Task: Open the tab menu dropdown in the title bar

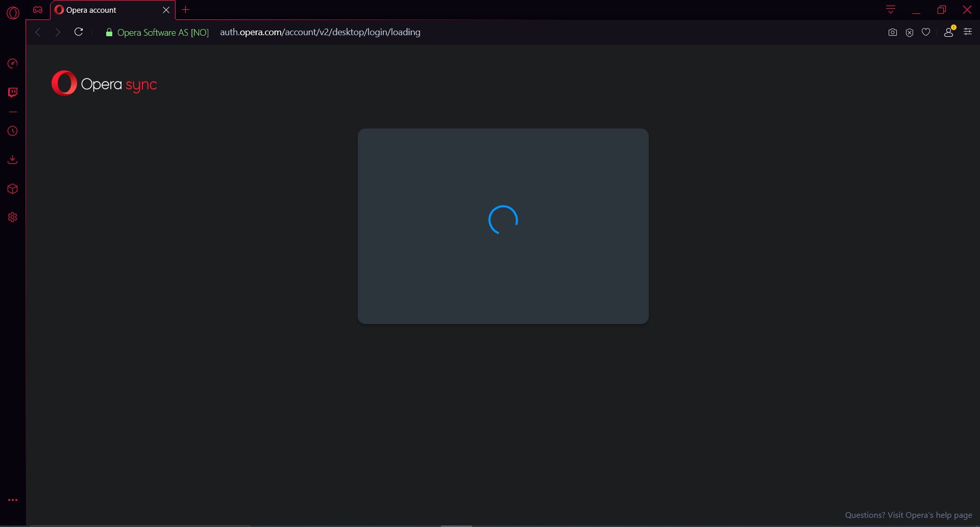Action: pyautogui.click(x=891, y=10)
